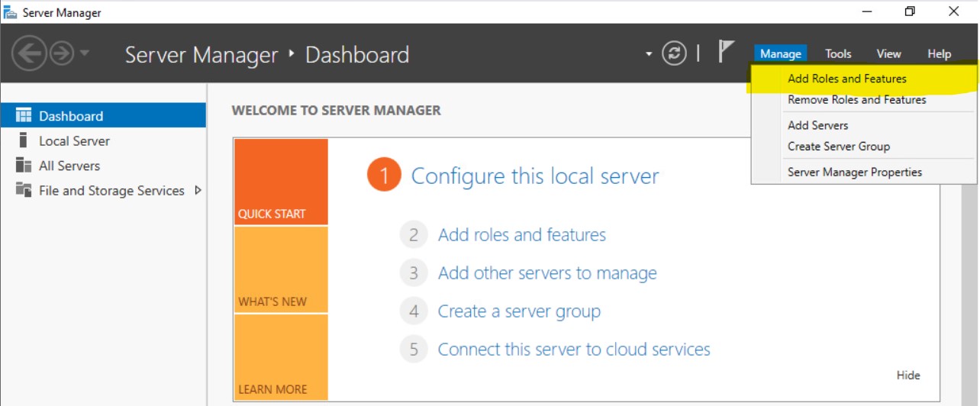Image resolution: width=980 pixels, height=406 pixels.
Task: Click the forward navigation arrow icon
Action: pos(62,53)
